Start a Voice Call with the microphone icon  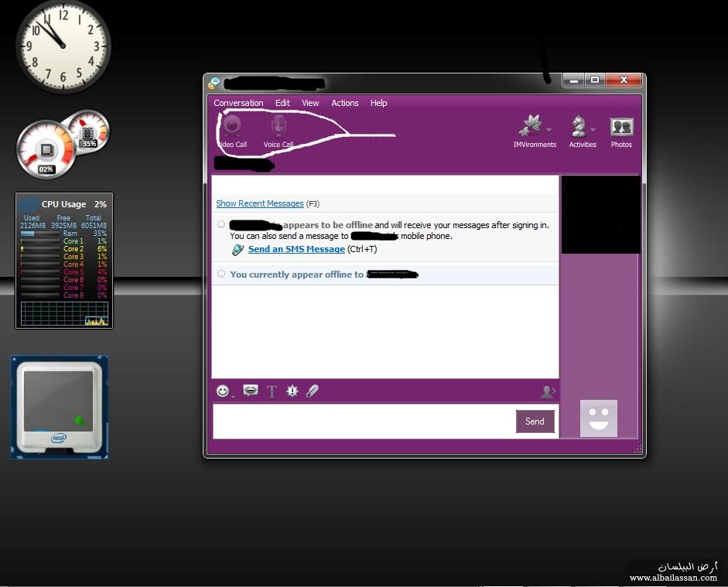279,125
